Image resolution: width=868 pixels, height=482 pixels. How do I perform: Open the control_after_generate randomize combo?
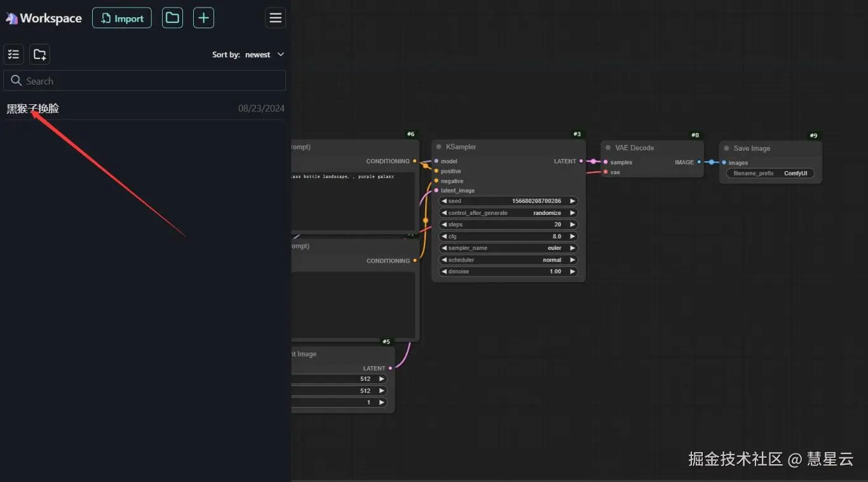[x=508, y=213]
